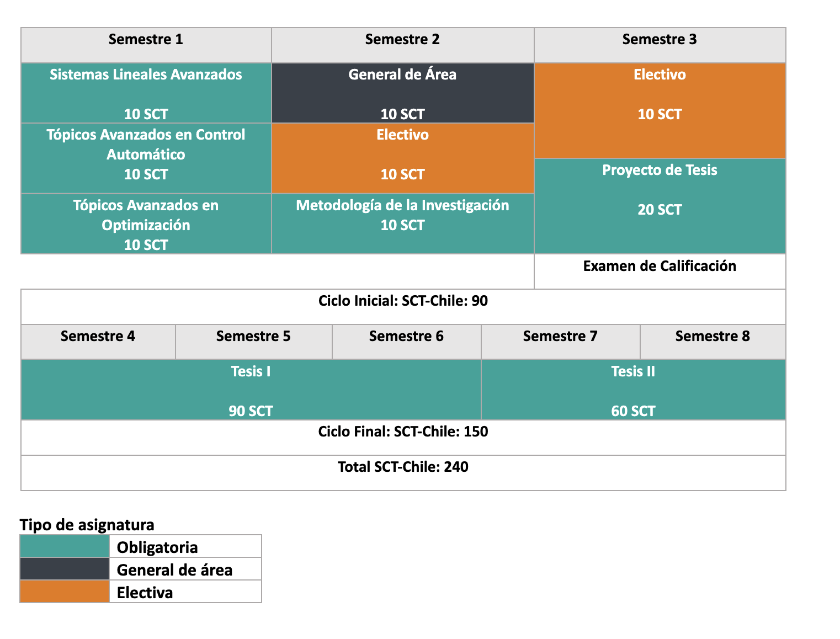The image size is (840, 639).
Task: Open Sistemas Lineales Avanzados course block
Action: [x=146, y=93]
